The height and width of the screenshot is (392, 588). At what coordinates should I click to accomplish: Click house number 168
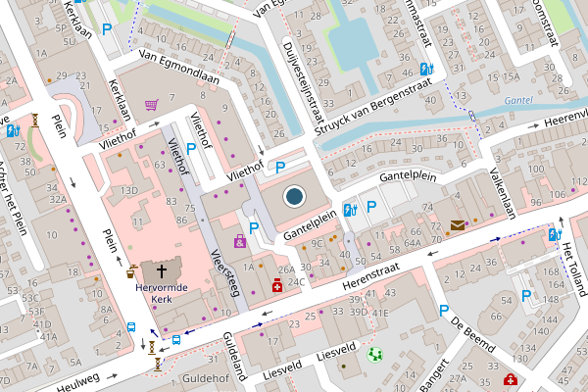[551, 271]
